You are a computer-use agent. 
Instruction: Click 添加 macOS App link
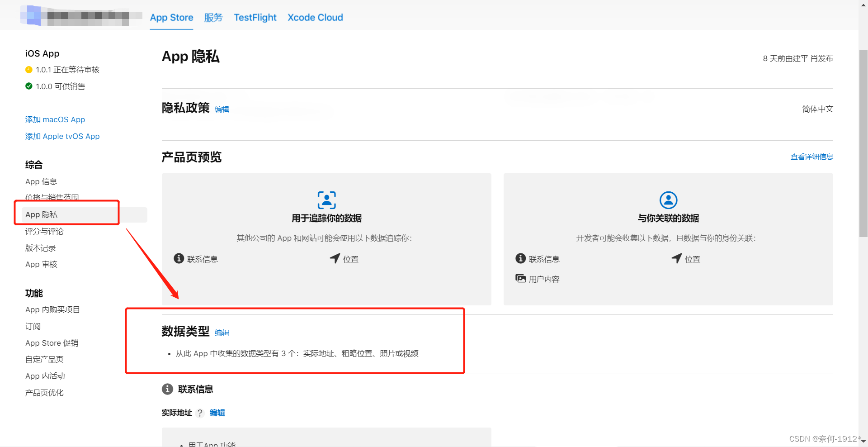coord(55,119)
